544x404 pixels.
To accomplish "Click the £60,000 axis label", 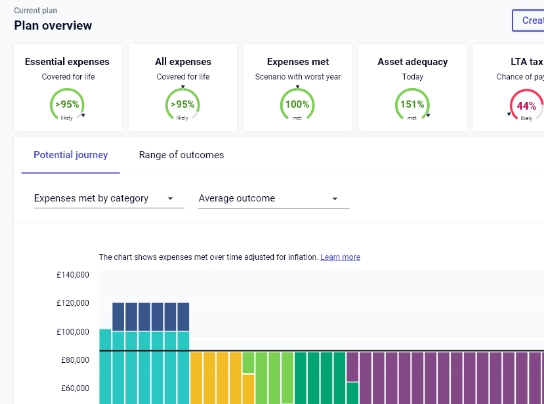I will 75,388.
